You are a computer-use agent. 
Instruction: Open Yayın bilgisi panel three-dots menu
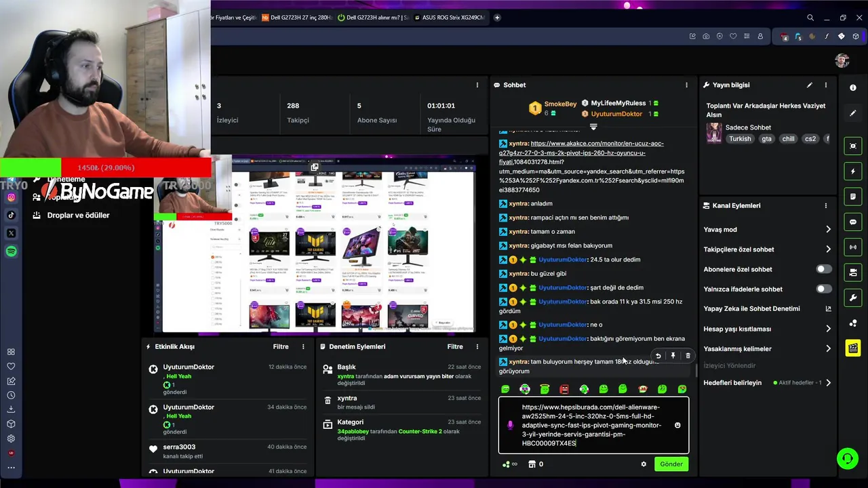tap(825, 85)
